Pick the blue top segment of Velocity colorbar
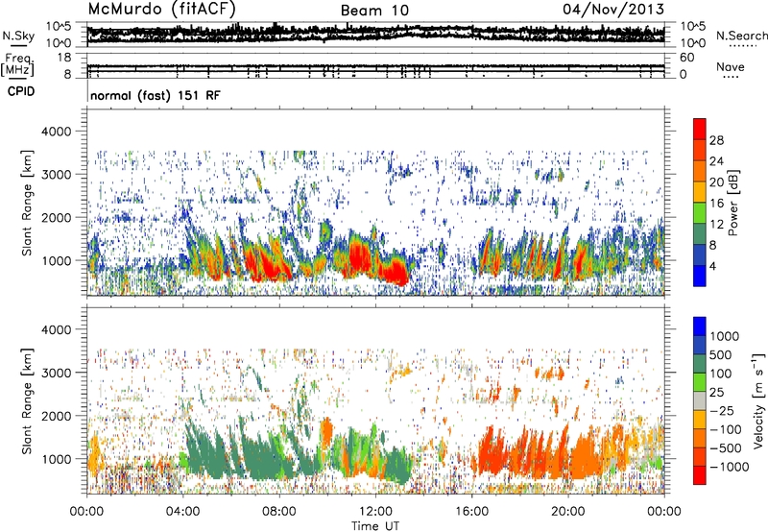This screenshot has width=768, height=532. pos(700,326)
